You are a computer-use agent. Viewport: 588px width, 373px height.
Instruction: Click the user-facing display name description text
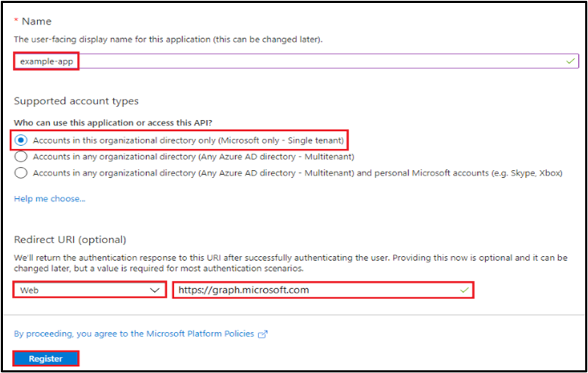tap(168, 39)
